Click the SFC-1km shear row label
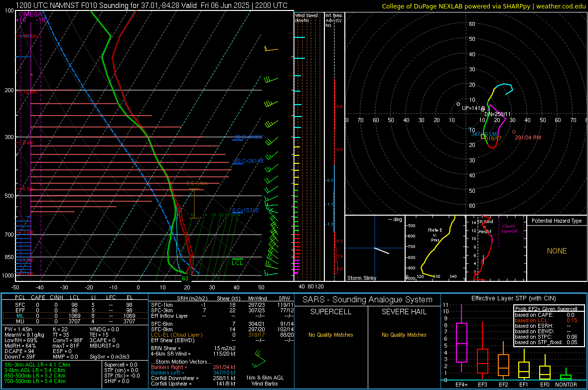 161,305
